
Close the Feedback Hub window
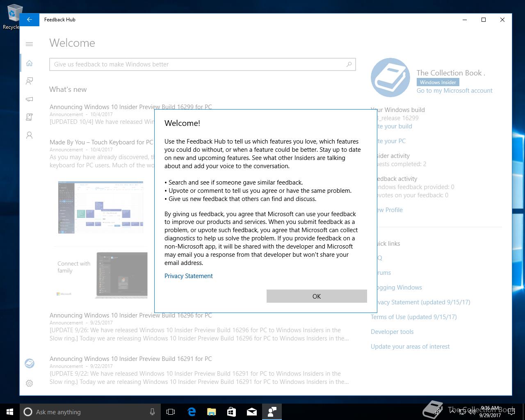(502, 20)
